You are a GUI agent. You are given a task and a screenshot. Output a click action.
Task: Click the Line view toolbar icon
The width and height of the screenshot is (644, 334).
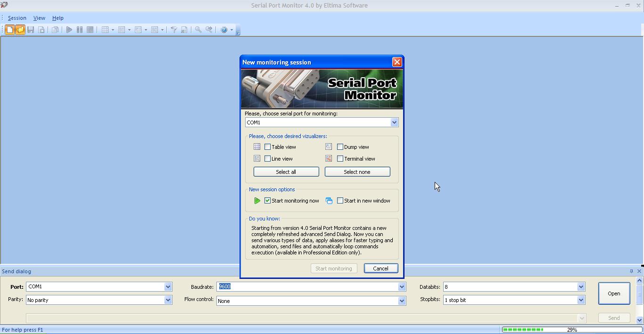pyautogui.click(x=122, y=30)
